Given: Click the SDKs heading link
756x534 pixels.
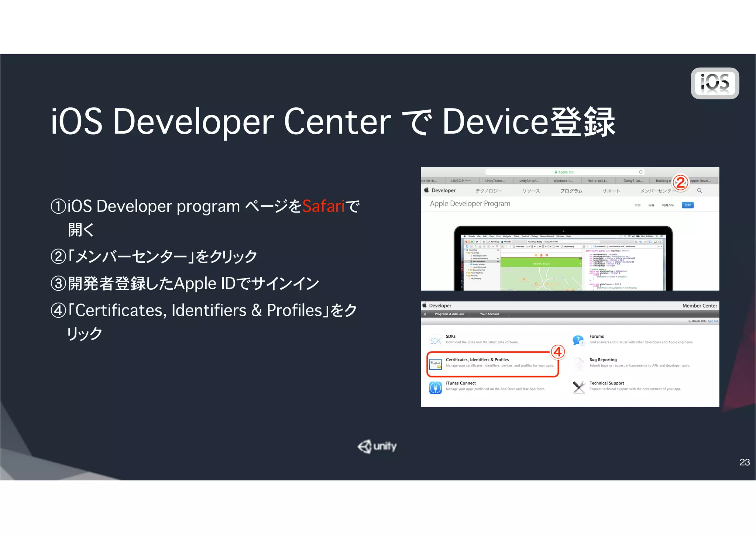Looking at the screenshot, I should coord(450,336).
